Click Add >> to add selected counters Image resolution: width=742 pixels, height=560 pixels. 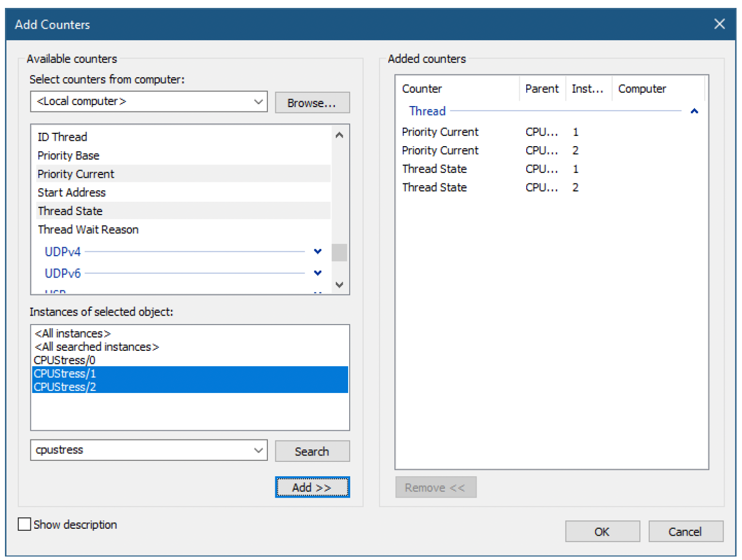pos(312,487)
